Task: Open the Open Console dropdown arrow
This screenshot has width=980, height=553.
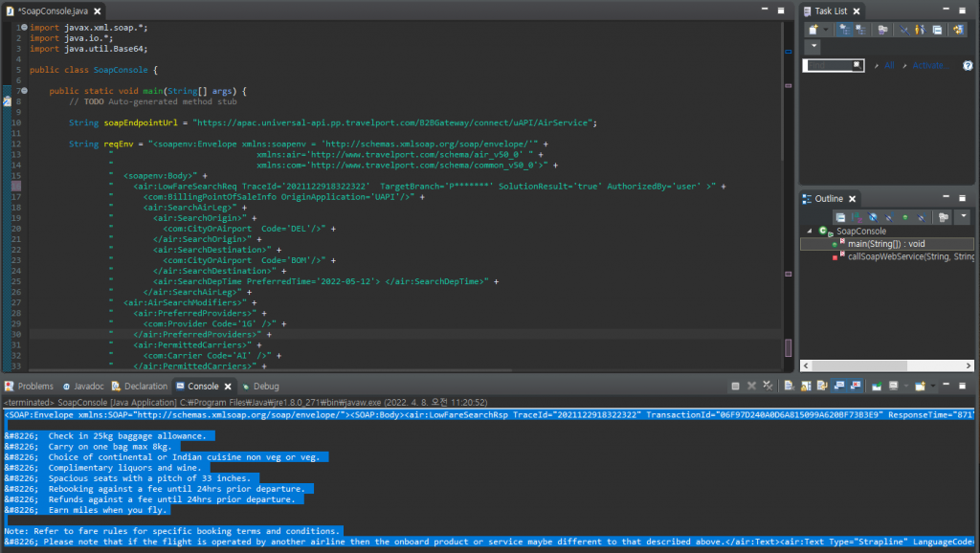Action: click(932, 386)
